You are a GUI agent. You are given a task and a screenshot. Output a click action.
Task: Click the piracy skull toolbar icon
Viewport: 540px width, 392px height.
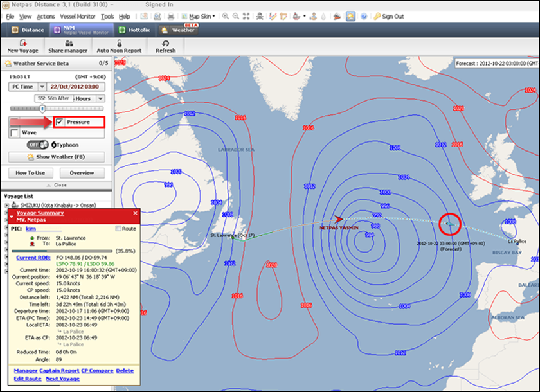[260, 16]
